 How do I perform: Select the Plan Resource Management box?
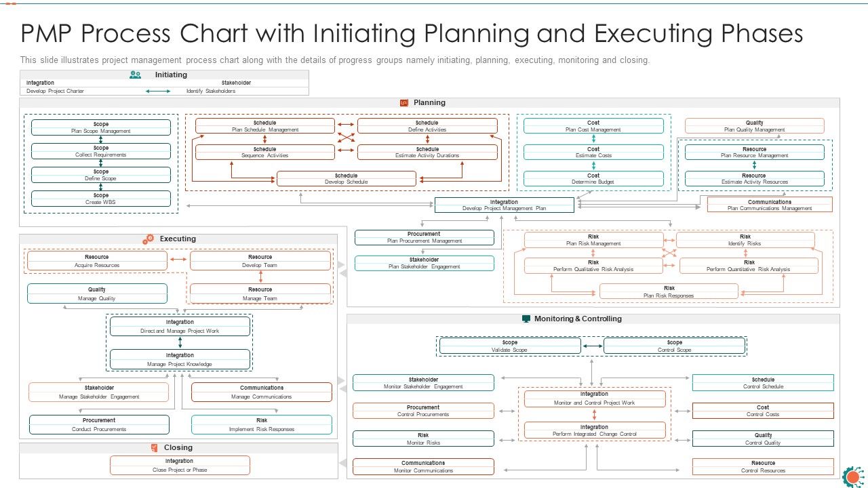click(x=755, y=152)
